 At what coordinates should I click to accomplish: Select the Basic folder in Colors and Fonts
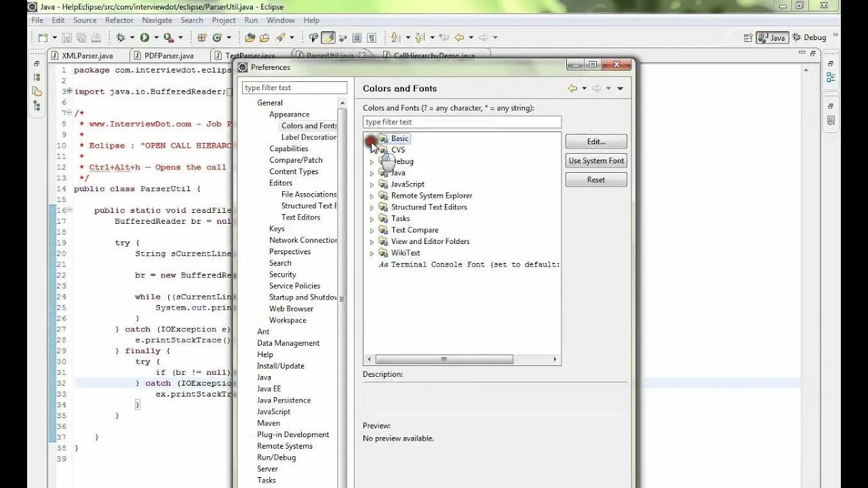click(x=399, y=138)
